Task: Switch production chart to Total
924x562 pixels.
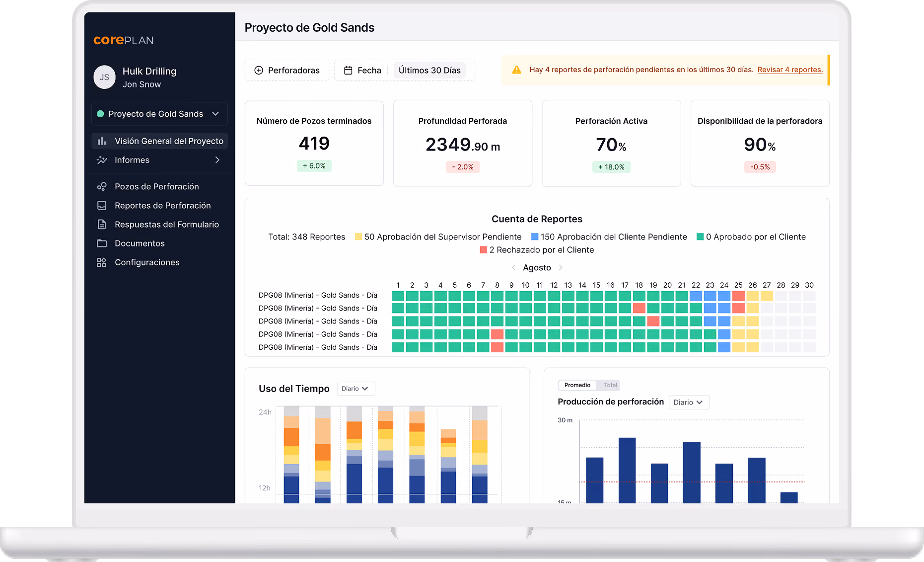Action: [610, 385]
